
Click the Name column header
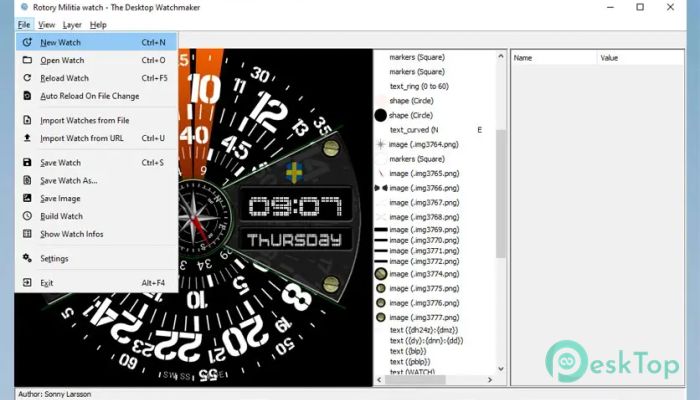coord(554,58)
